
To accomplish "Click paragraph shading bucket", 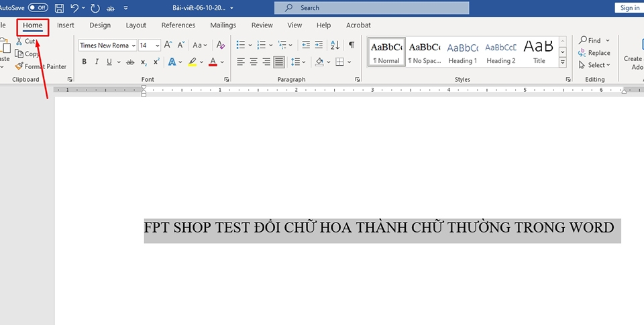I will tap(319, 62).
